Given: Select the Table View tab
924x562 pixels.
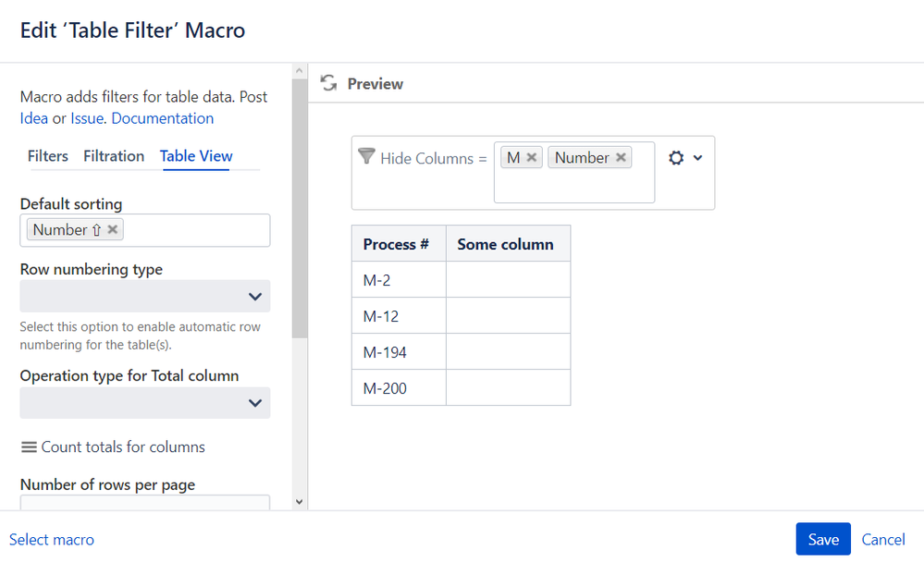Looking at the screenshot, I should click(196, 156).
